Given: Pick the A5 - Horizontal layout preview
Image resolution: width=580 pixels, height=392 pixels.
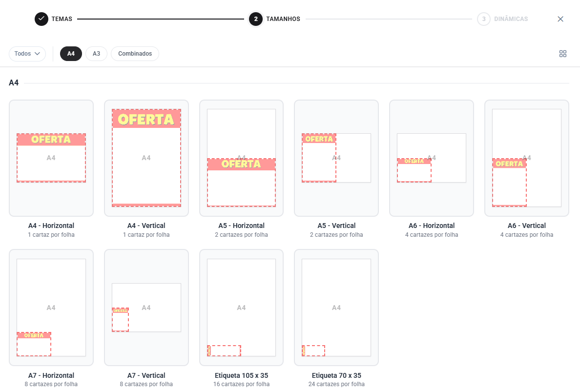Looking at the screenshot, I should point(241,158).
